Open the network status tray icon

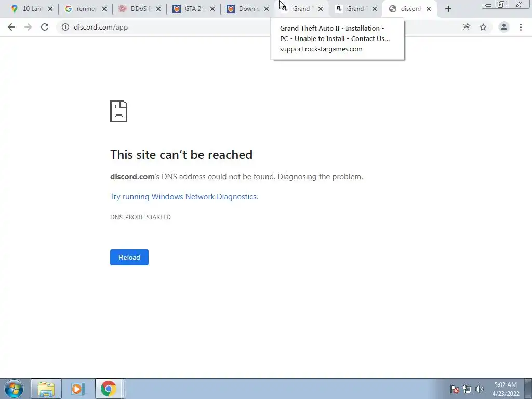click(x=467, y=389)
